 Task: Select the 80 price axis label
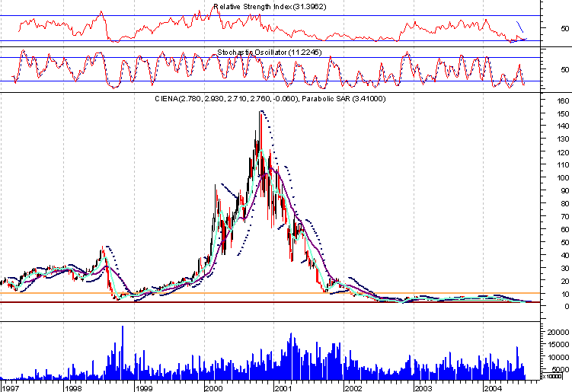[564, 203]
